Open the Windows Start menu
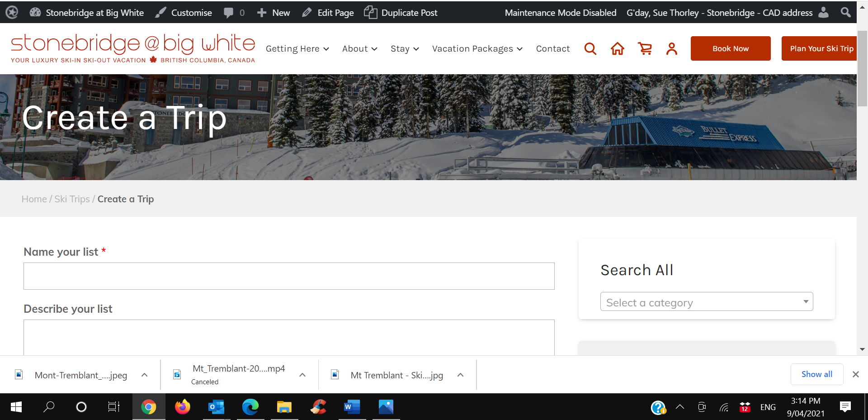The image size is (868, 420). tap(16, 407)
